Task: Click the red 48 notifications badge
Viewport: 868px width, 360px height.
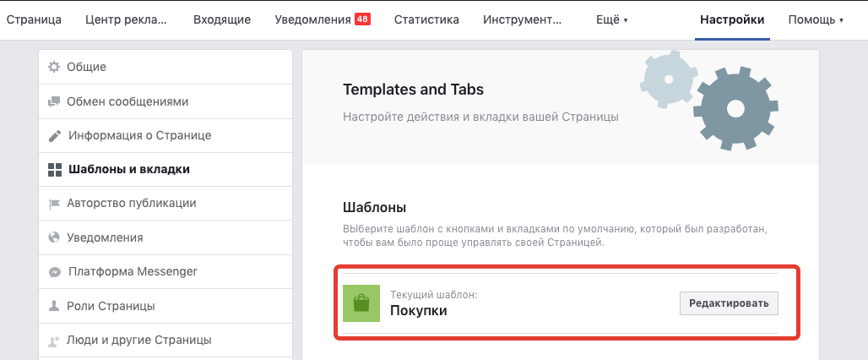Action: 362,19
